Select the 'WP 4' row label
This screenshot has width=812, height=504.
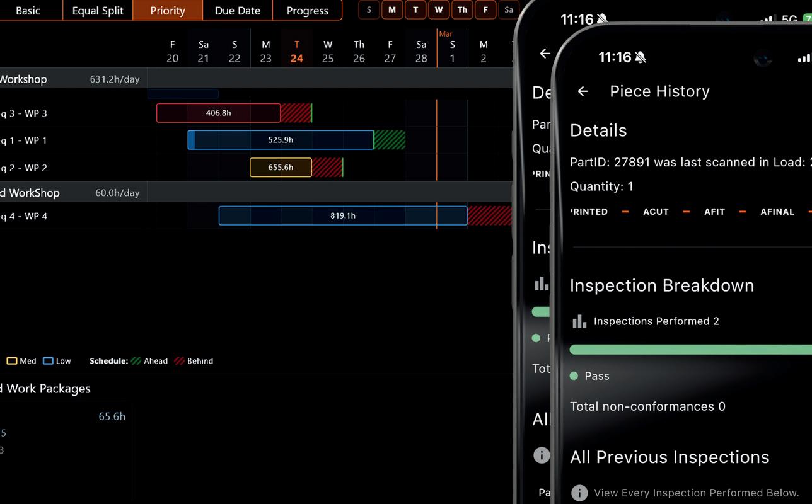(24, 216)
